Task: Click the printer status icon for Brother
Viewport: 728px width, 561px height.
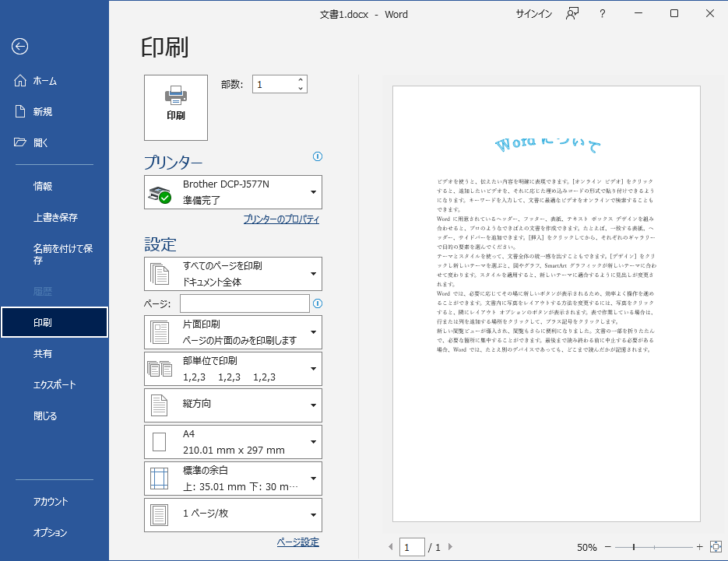Action: (x=160, y=195)
